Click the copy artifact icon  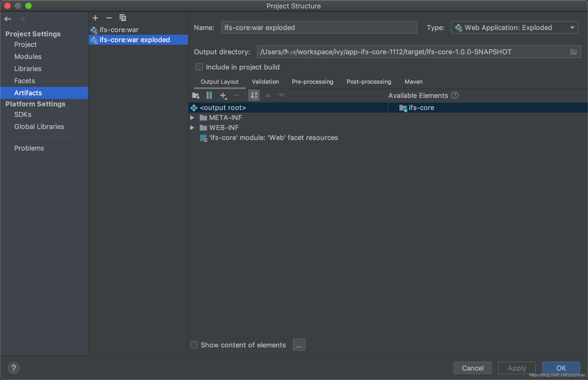123,18
